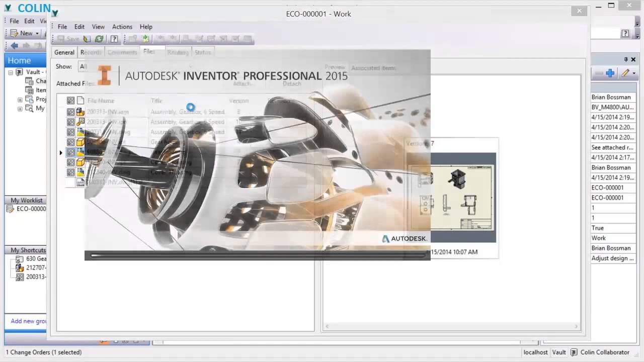Click 'localhost' in the status bar
The height and width of the screenshot is (362, 644).
tap(535, 352)
